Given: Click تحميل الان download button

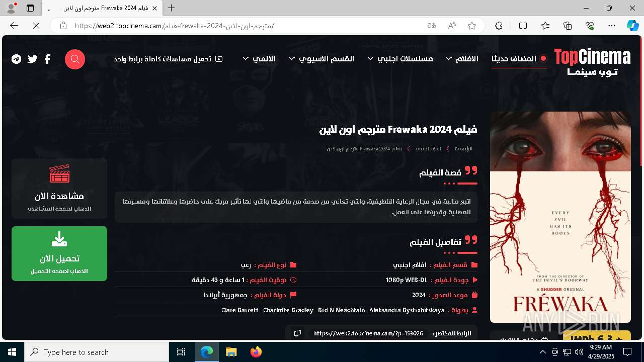Looking at the screenshot, I should click(59, 253).
